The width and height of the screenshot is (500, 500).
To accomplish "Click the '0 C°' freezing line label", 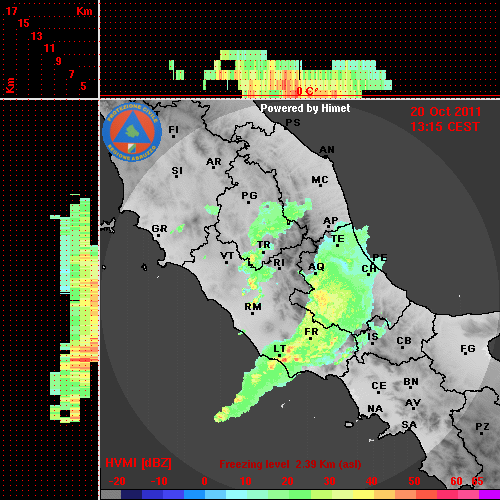I will [306, 91].
